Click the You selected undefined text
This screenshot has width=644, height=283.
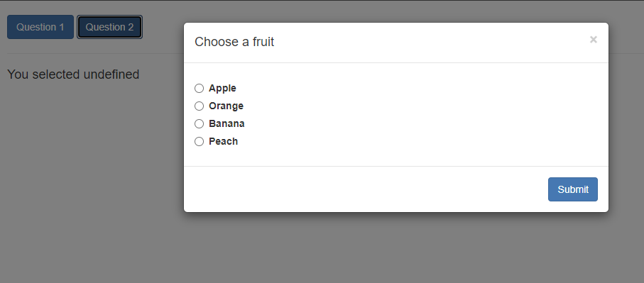coord(73,74)
